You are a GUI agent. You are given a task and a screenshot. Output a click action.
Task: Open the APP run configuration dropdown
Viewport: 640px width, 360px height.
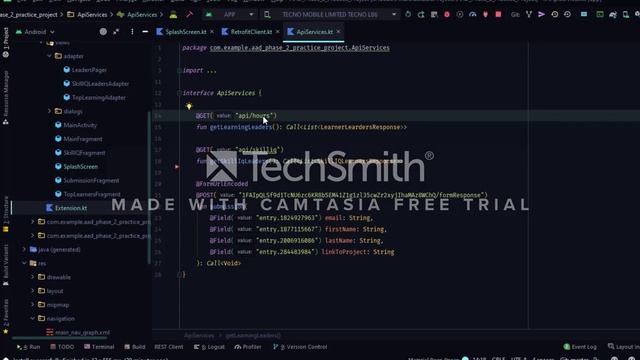(x=230, y=15)
